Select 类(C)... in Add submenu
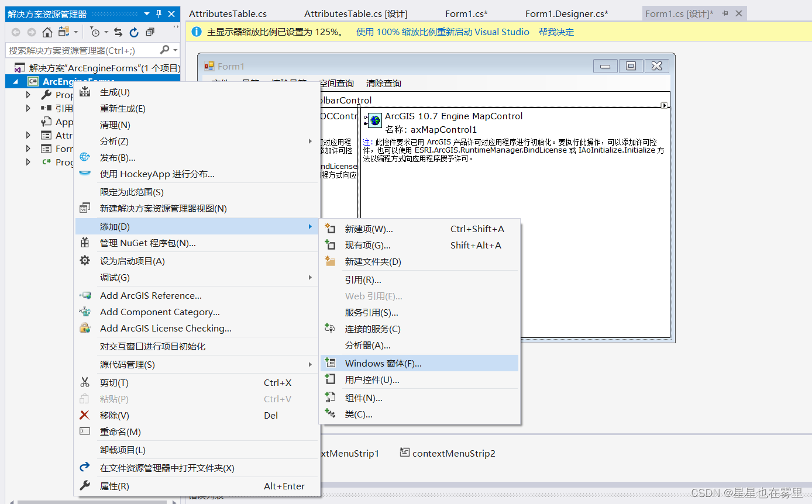This screenshot has width=812, height=504. pyautogui.click(x=419, y=414)
